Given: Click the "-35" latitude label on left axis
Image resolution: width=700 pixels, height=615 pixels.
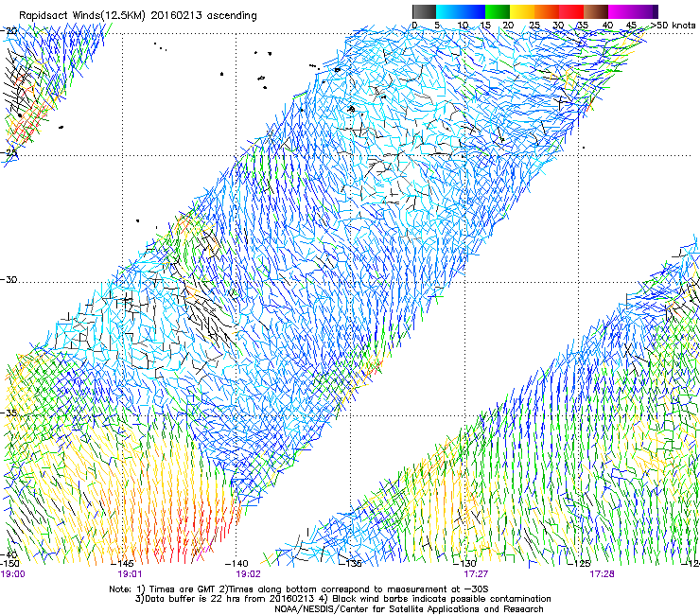Looking at the screenshot, I should (9, 413).
